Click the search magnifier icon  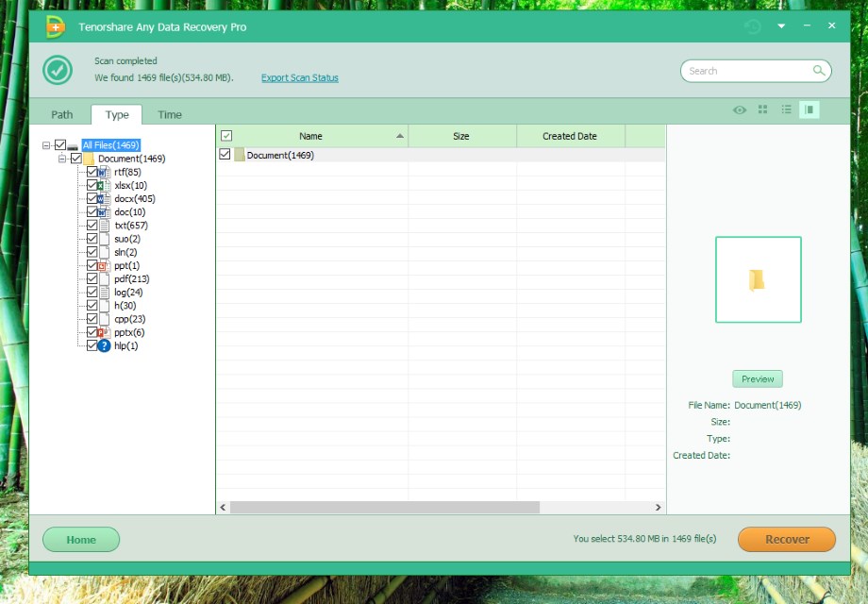pos(819,71)
